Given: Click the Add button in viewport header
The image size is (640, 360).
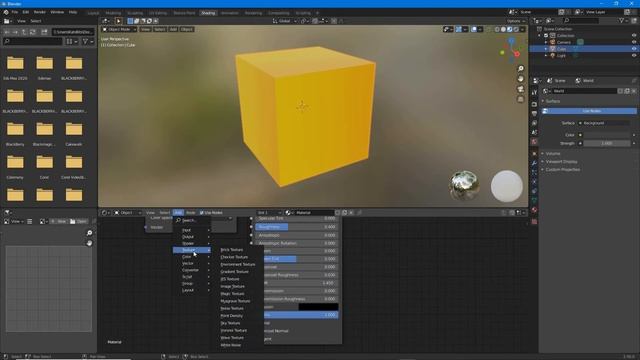Looking at the screenshot, I should click(173, 29).
